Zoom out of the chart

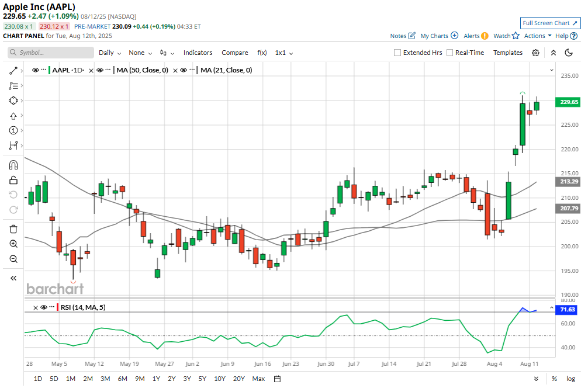coord(13,259)
